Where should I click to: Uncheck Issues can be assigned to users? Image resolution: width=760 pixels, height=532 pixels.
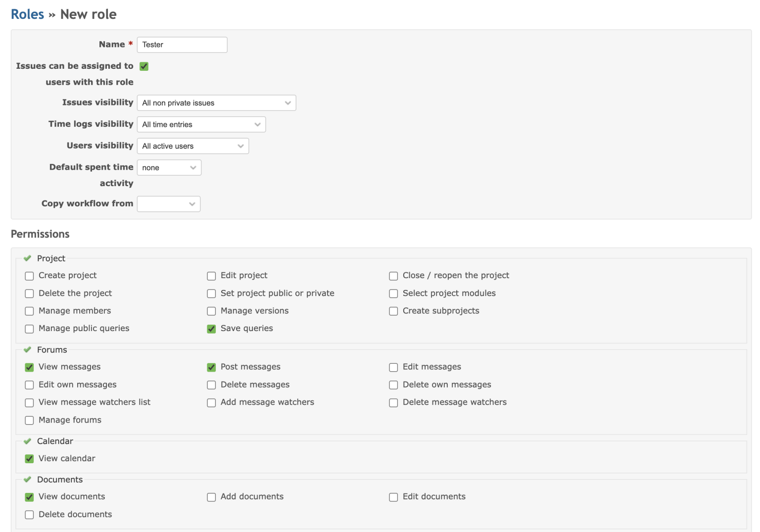pyautogui.click(x=143, y=66)
